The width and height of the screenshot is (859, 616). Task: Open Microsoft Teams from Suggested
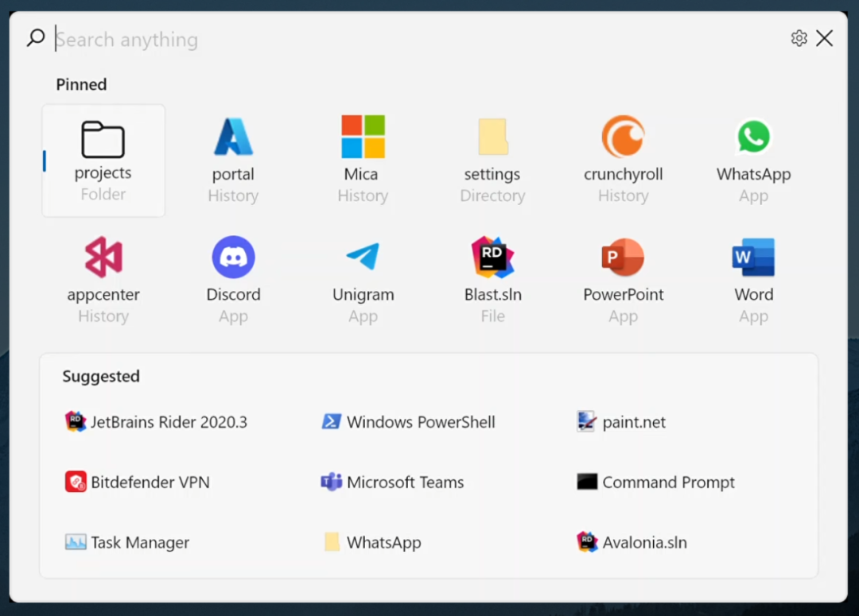(392, 482)
